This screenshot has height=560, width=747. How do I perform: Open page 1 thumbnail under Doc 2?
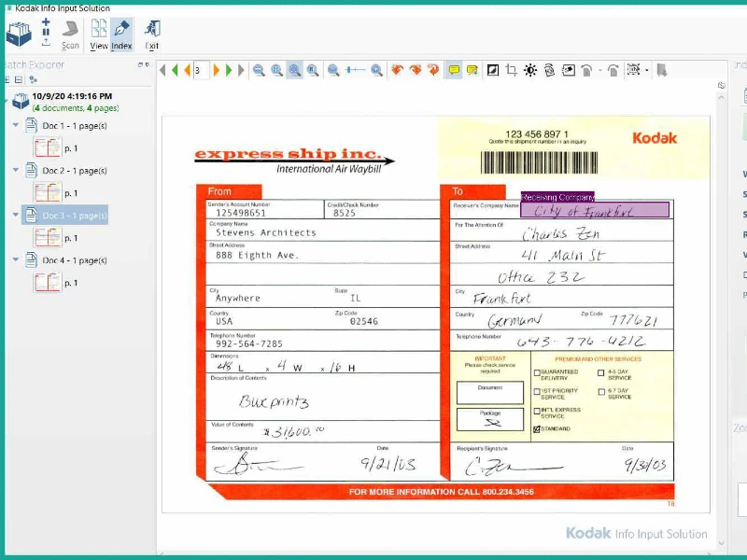click(x=48, y=192)
